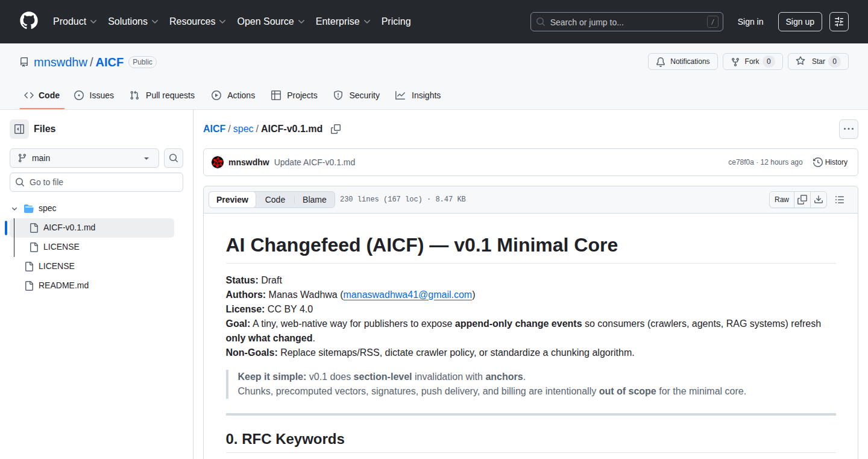
Task: Click the manaswadhwa41@gmail.com email link
Action: tap(407, 295)
